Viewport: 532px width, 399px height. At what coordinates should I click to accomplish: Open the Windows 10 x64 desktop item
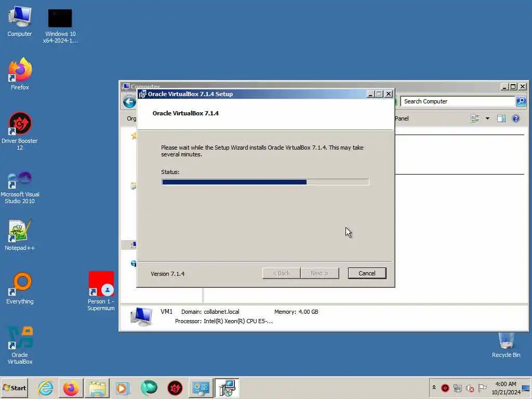pos(60,26)
